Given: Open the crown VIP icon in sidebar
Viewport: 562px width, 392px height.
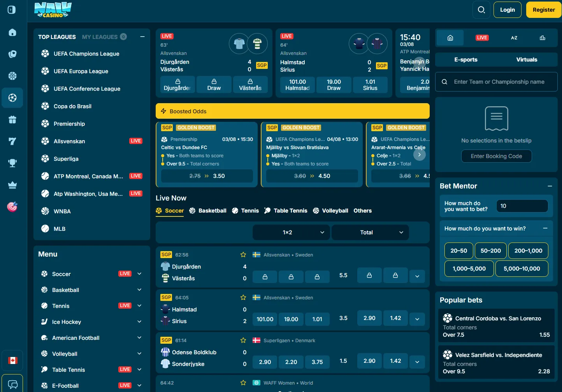Looking at the screenshot, I should 12,185.
